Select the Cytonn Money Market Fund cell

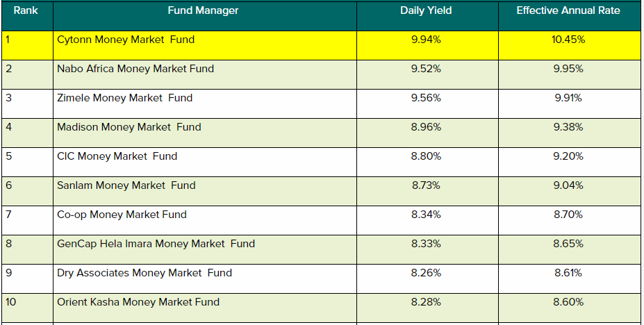pos(126,40)
